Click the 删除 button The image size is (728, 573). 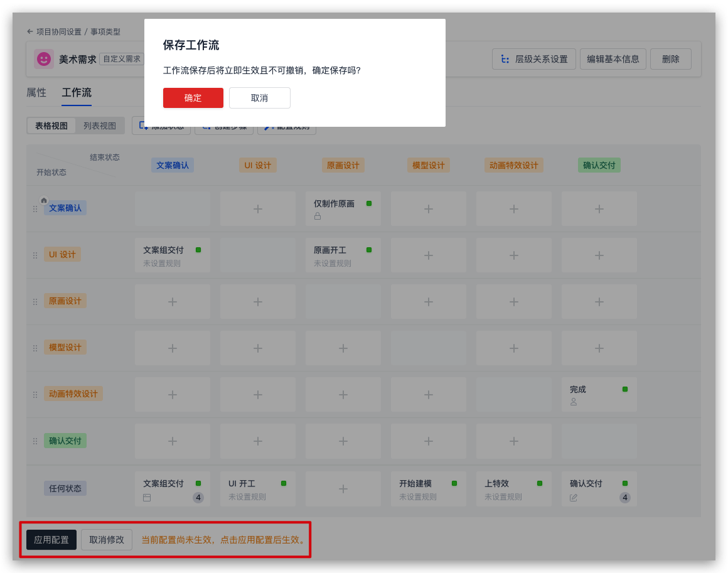click(x=670, y=59)
